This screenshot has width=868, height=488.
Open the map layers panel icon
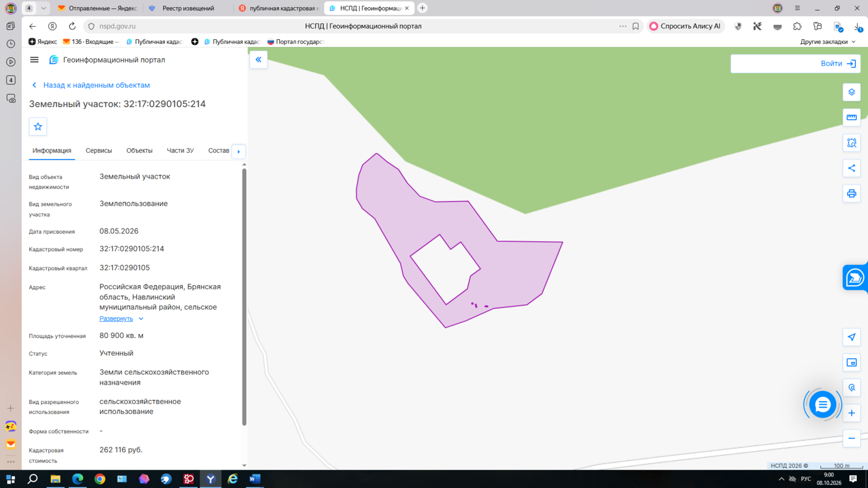pos(851,92)
